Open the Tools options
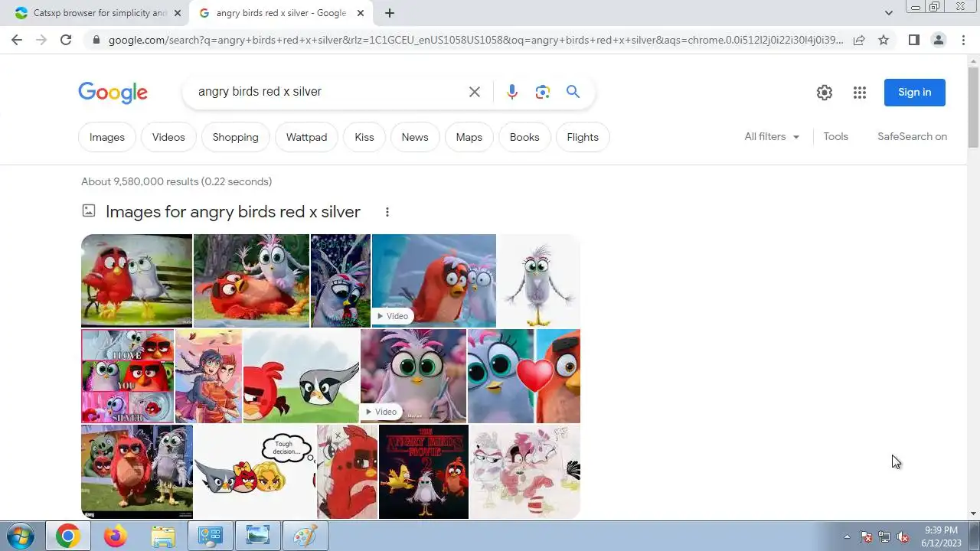 coord(835,136)
